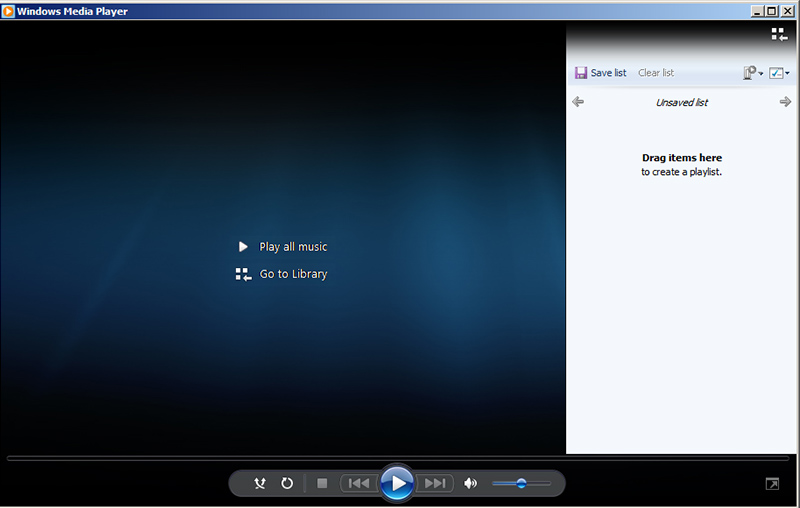Open the Options dropdown in list pane
This screenshot has width=800, height=508.
753,73
